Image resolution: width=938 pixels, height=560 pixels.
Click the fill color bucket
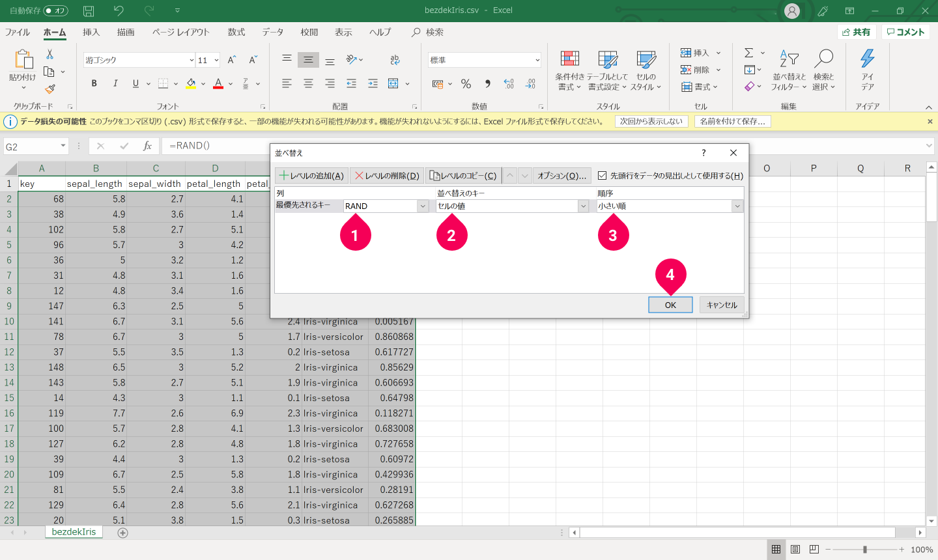point(191,83)
